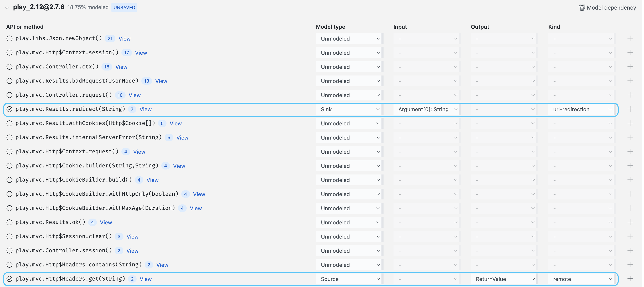Screen dimensions: 644x287
Task: Click plus icon on Controller.ctx() row
Action: point(630,67)
